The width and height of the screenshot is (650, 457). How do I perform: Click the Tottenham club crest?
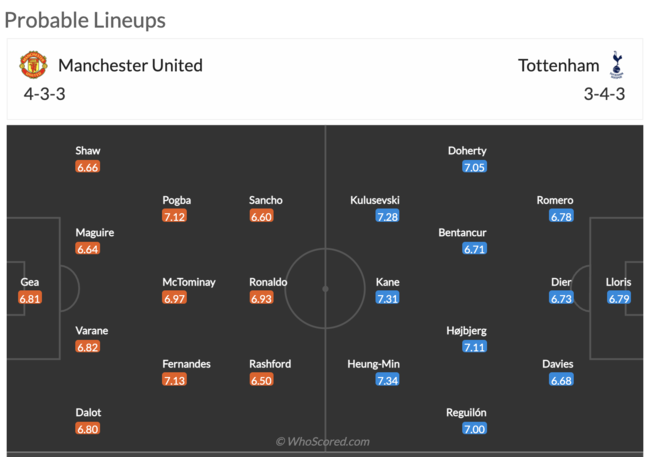tap(616, 66)
